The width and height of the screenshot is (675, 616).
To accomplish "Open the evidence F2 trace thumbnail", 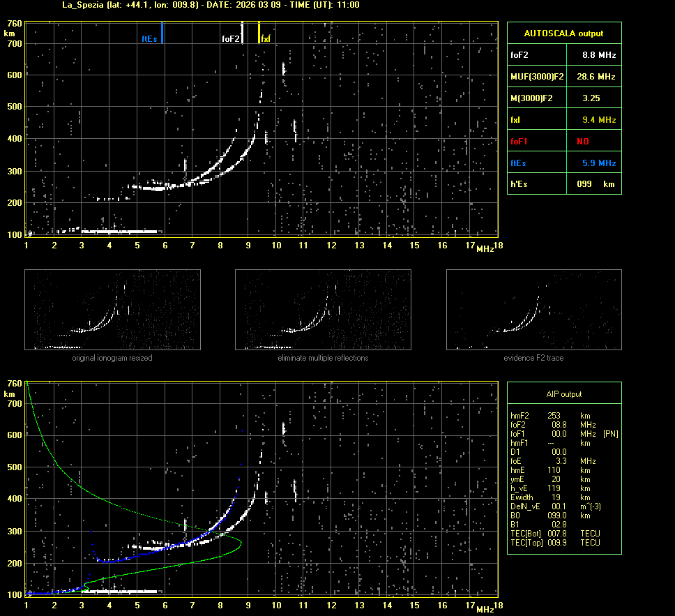I will click(x=533, y=310).
